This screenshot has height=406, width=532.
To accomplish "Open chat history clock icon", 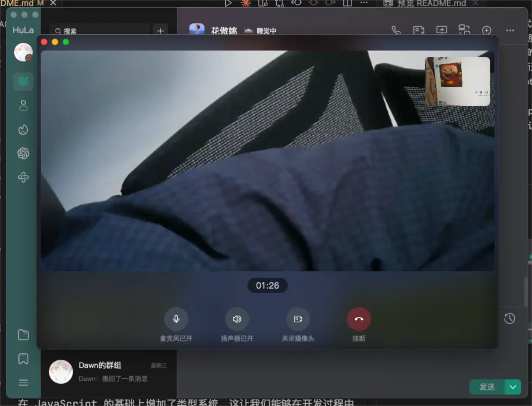I will (x=510, y=318).
